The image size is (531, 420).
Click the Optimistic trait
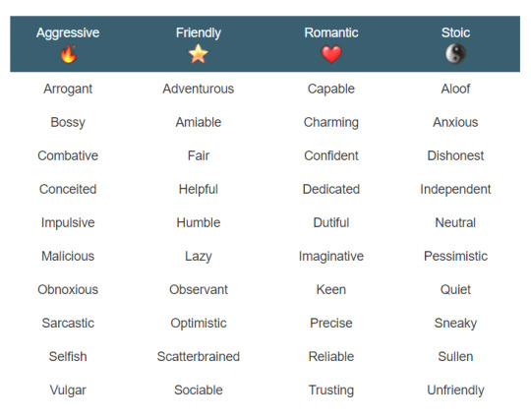click(198, 324)
